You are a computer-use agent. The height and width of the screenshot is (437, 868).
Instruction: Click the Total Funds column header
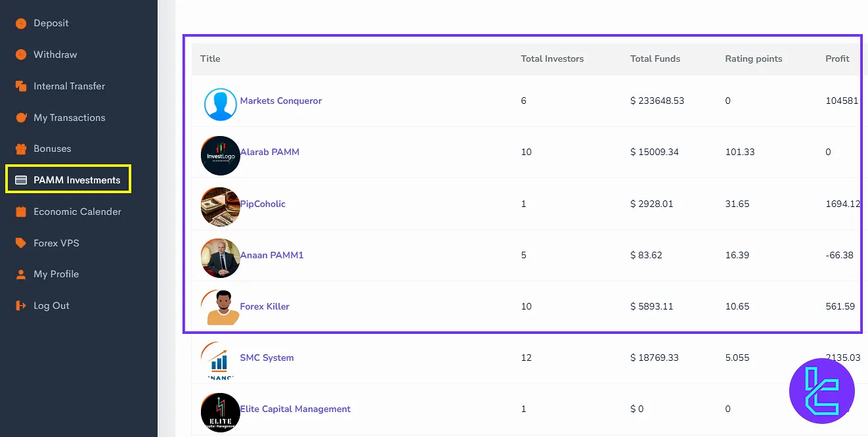655,58
